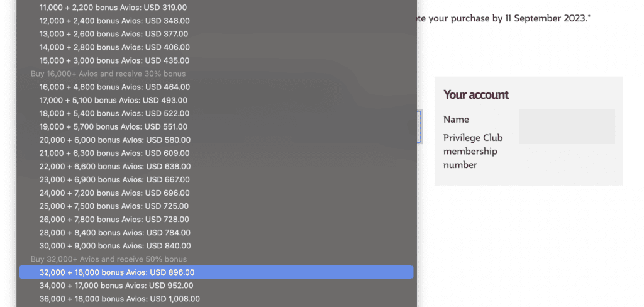This screenshot has height=307, width=644.
Task: Pick 17,000 + 5,100 bonus Avios option
Action: (113, 100)
